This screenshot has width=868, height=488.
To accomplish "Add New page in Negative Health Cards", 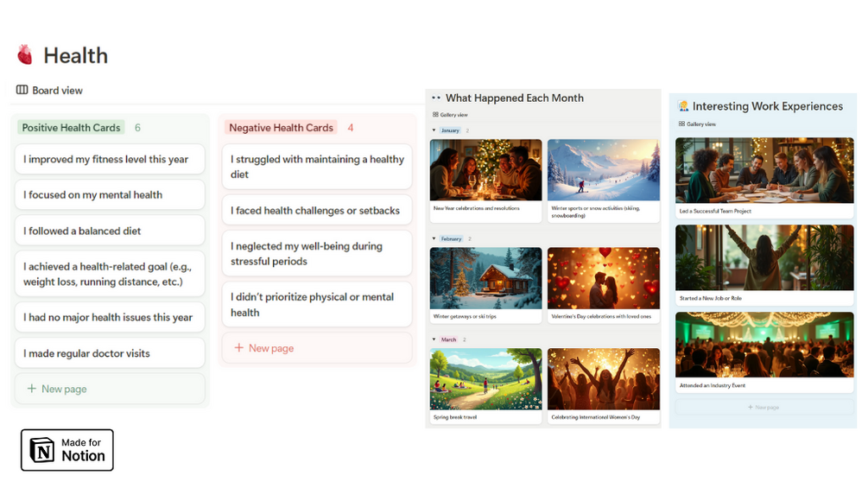I will point(317,348).
